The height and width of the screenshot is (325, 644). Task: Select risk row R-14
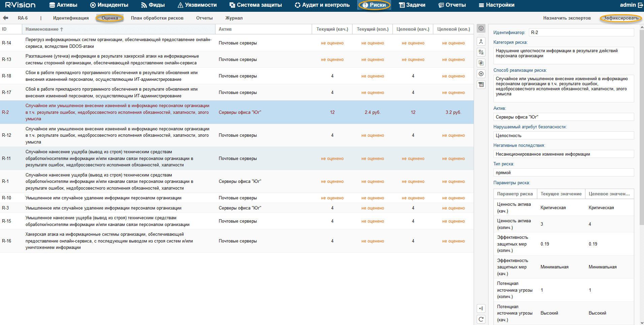coord(237,43)
